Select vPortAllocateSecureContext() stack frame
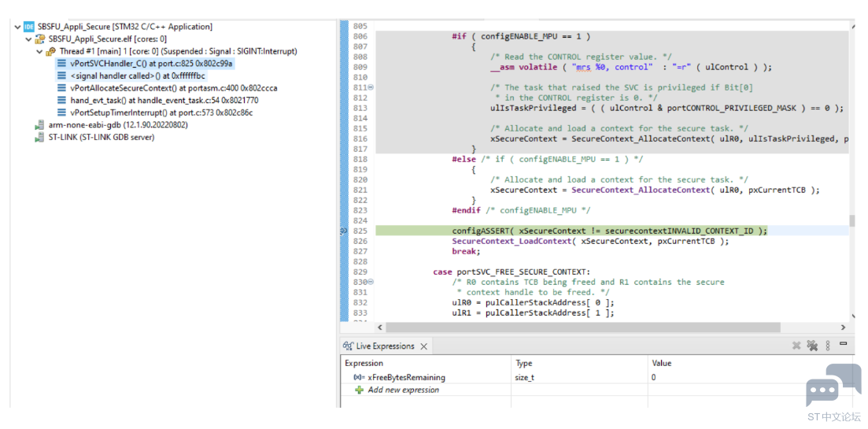Viewport: 868px width, 429px height. point(167,88)
